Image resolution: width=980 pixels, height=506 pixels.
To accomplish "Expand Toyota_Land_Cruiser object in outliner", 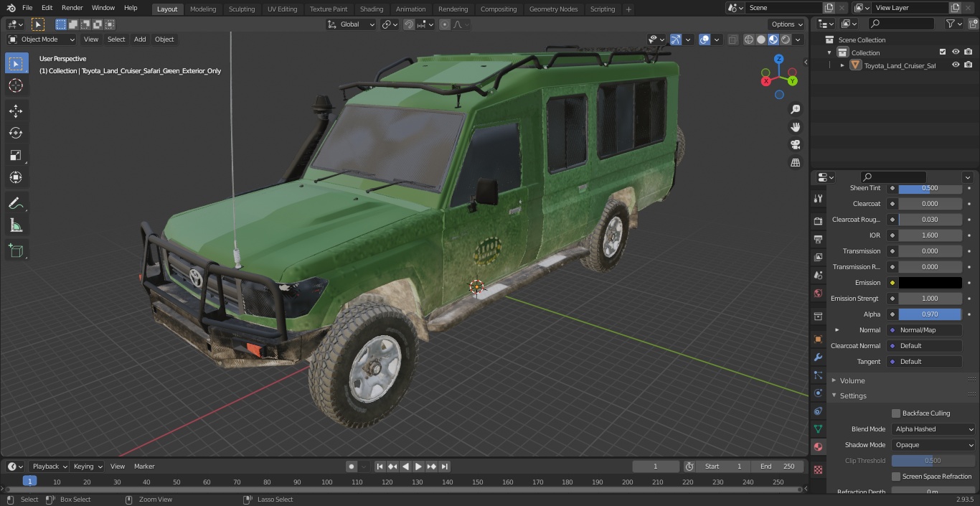I will tap(842, 65).
